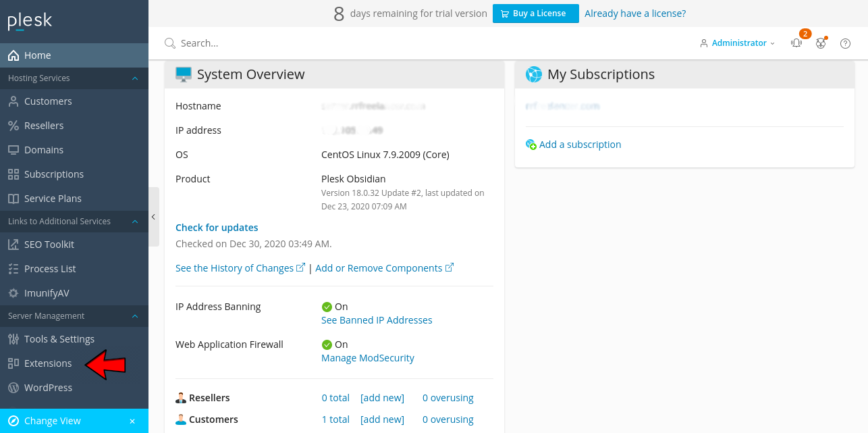The image size is (868, 433).
Task: Click the Service Plans book icon
Action: point(13,199)
